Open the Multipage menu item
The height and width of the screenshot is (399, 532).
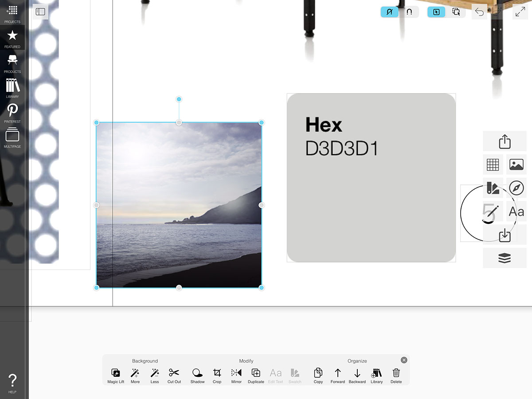pyautogui.click(x=12, y=138)
